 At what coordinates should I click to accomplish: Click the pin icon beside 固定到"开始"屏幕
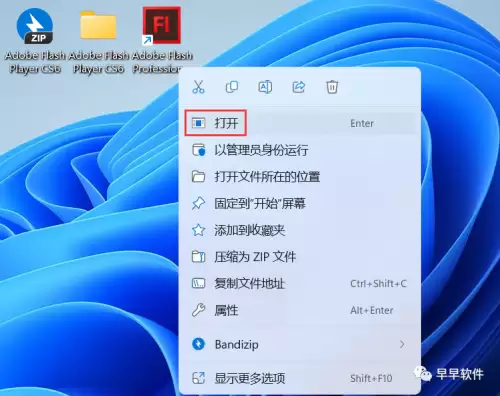pos(198,203)
